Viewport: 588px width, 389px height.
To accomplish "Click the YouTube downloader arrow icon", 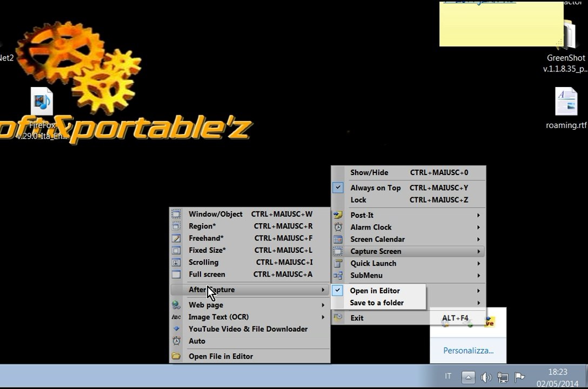I will click(176, 329).
